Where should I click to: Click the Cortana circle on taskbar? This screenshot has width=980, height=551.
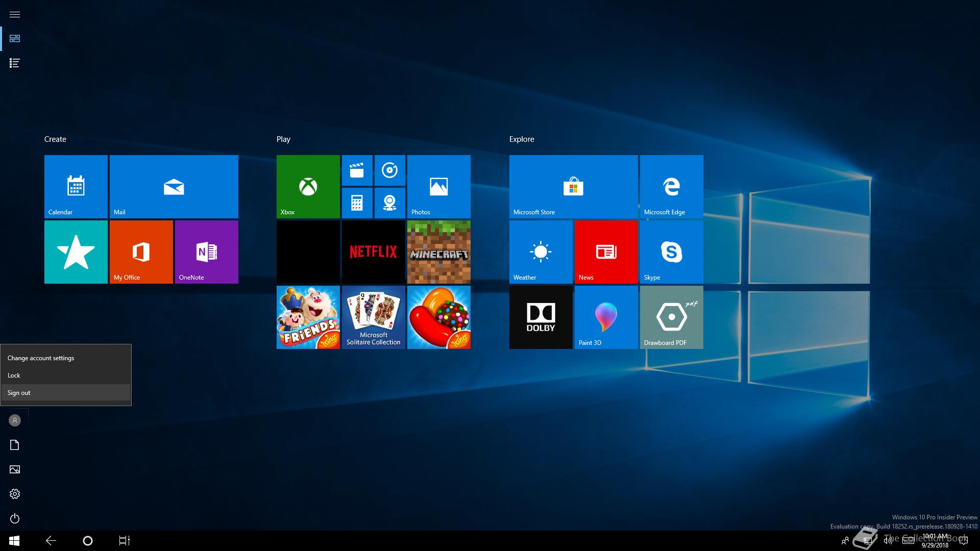point(87,541)
